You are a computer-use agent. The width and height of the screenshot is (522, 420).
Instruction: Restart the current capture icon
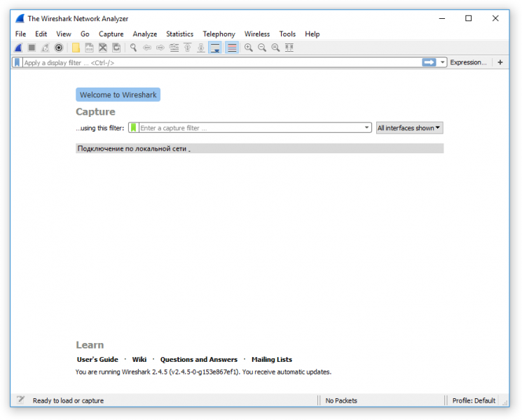click(x=46, y=48)
